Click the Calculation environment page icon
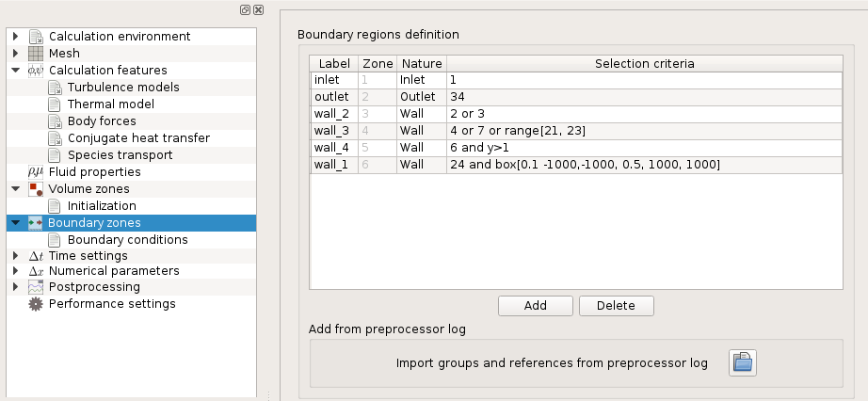Image resolution: width=868 pixels, height=401 pixels. [x=36, y=37]
